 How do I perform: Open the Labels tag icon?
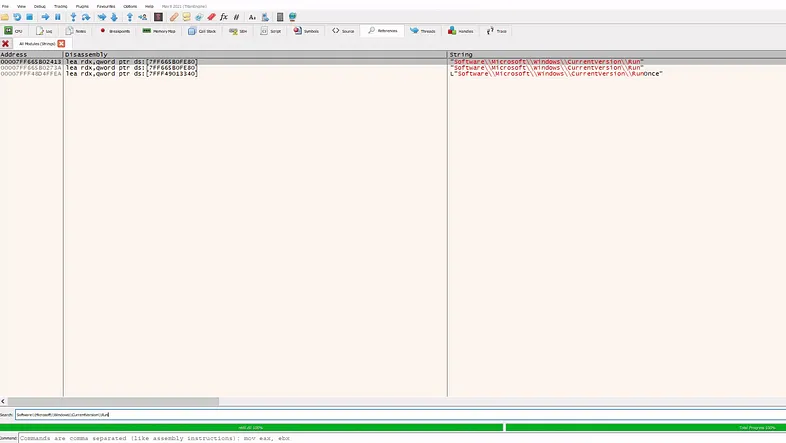[x=199, y=17]
